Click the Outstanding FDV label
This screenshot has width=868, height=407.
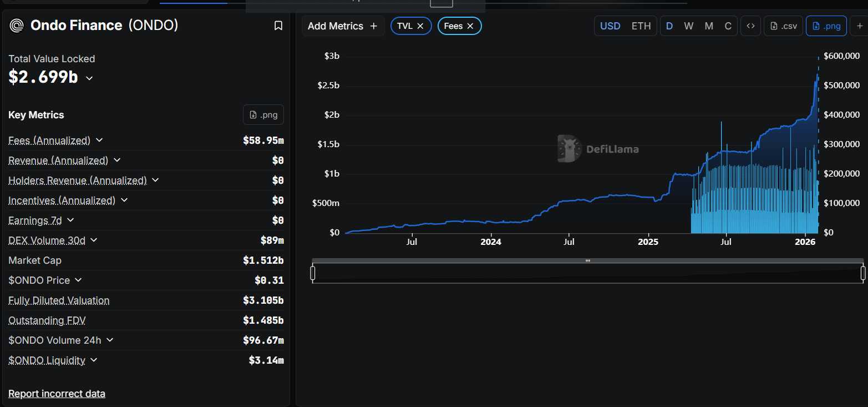click(47, 320)
